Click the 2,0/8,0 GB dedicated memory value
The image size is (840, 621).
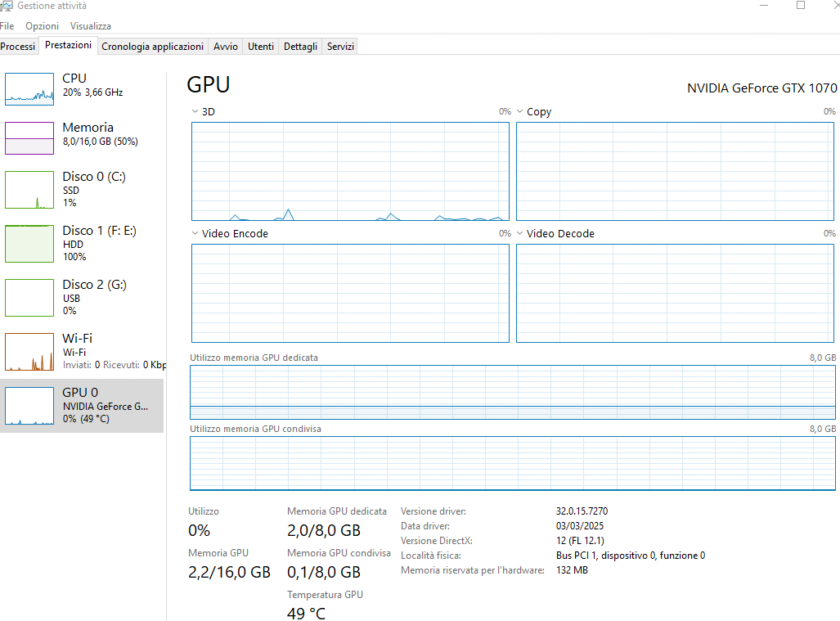pyautogui.click(x=324, y=530)
